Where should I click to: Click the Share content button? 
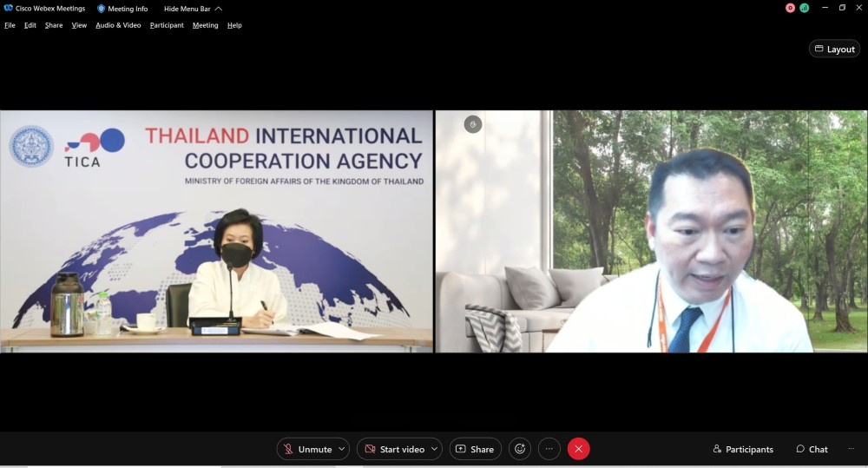click(x=475, y=449)
